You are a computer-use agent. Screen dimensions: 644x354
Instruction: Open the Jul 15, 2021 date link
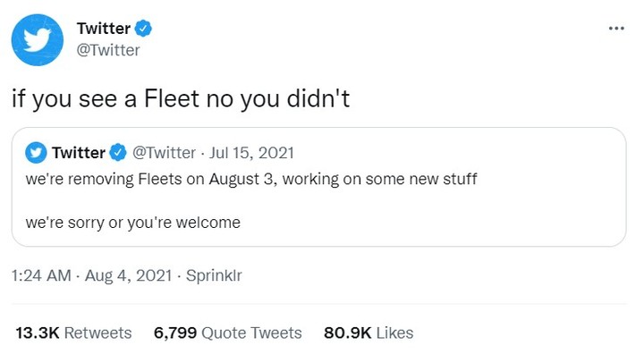click(251, 153)
